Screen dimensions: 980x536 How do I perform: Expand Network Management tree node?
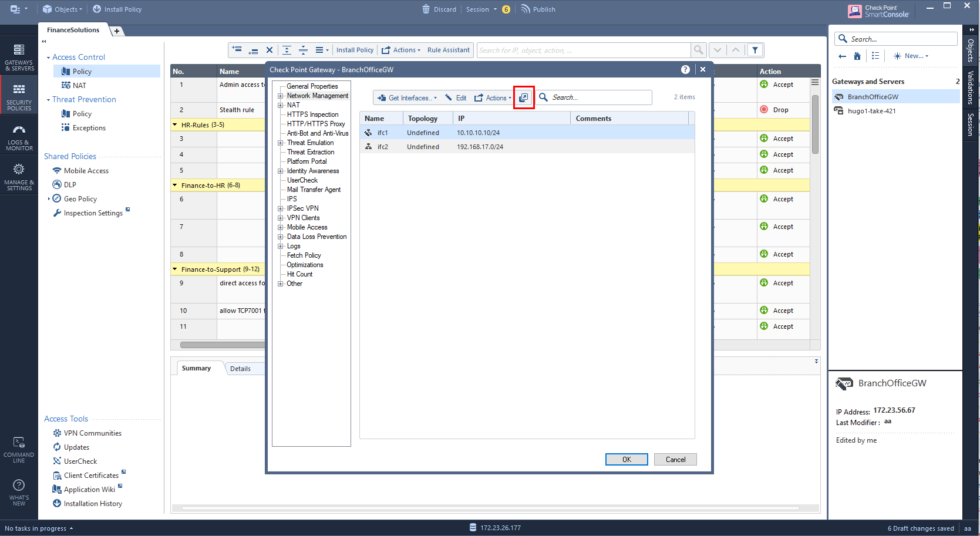281,96
